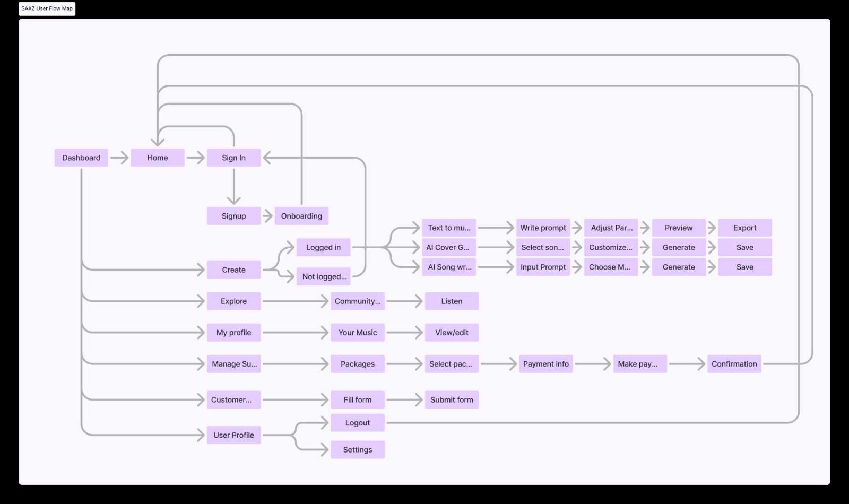
Task: Select the Logout node
Action: click(x=358, y=423)
